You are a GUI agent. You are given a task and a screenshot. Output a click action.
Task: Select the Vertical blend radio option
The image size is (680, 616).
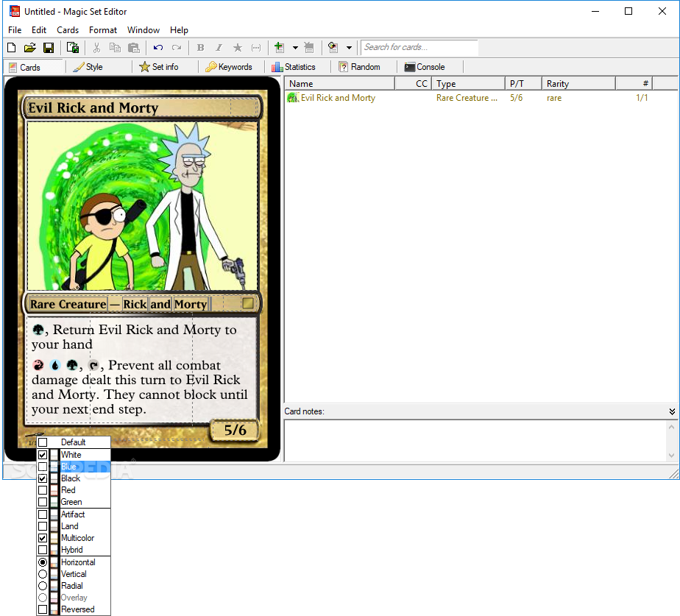(x=43, y=574)
